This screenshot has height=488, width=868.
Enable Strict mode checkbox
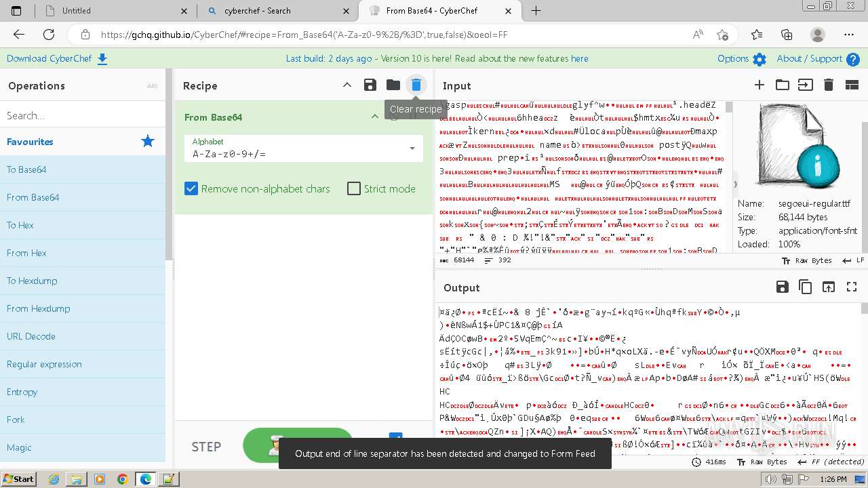pyautogui.click(x=354, y=188)
